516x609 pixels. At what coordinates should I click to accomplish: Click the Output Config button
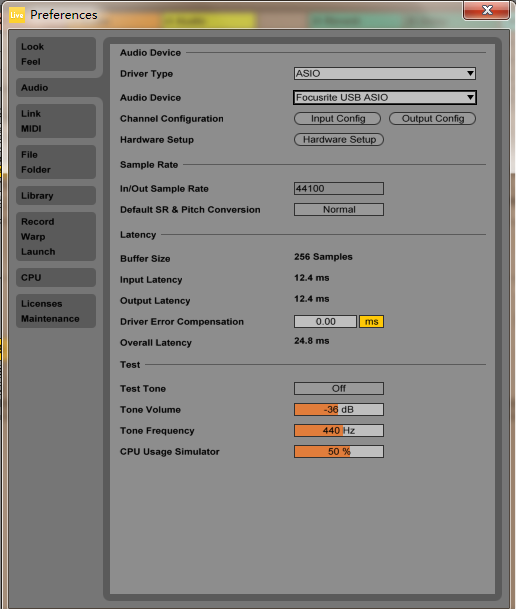click(432, 119)
